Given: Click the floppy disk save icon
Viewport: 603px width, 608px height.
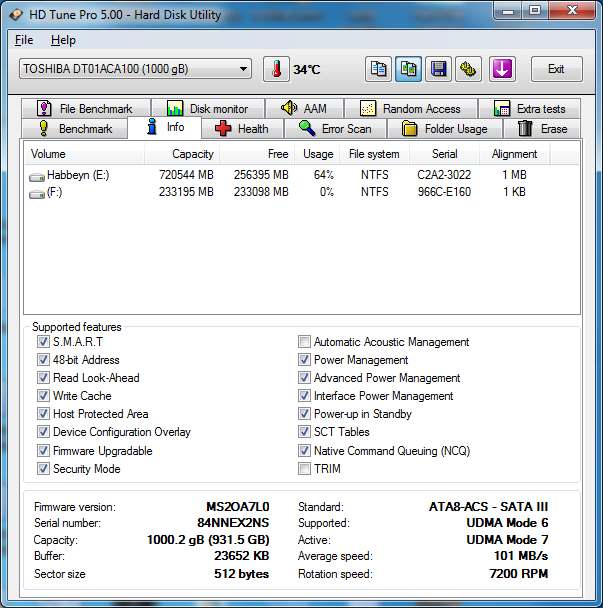Looking at the screenshot, I should click(x=437, y=69).
